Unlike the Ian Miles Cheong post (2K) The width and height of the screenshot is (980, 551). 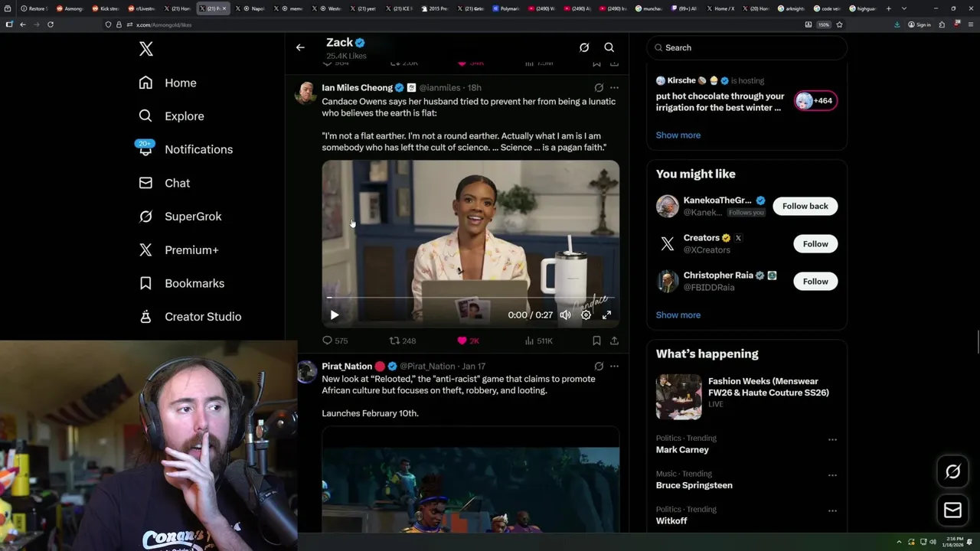tap(468, 341)
